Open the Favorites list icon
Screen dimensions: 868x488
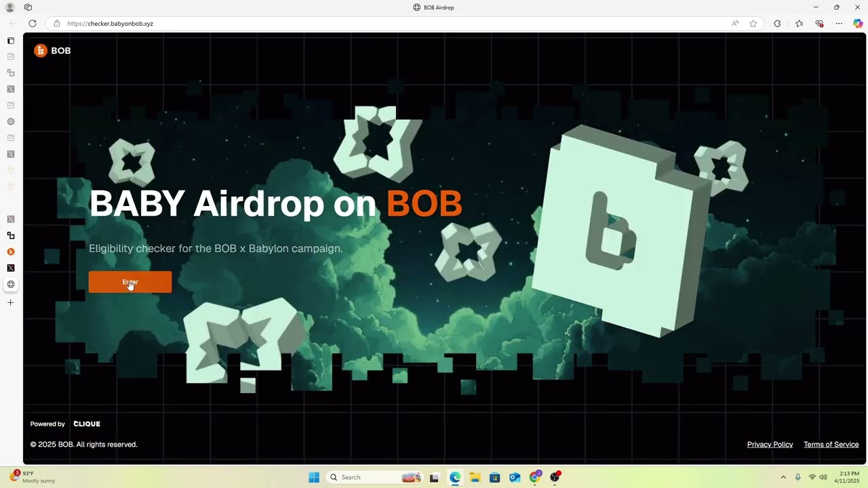[799, 23]
